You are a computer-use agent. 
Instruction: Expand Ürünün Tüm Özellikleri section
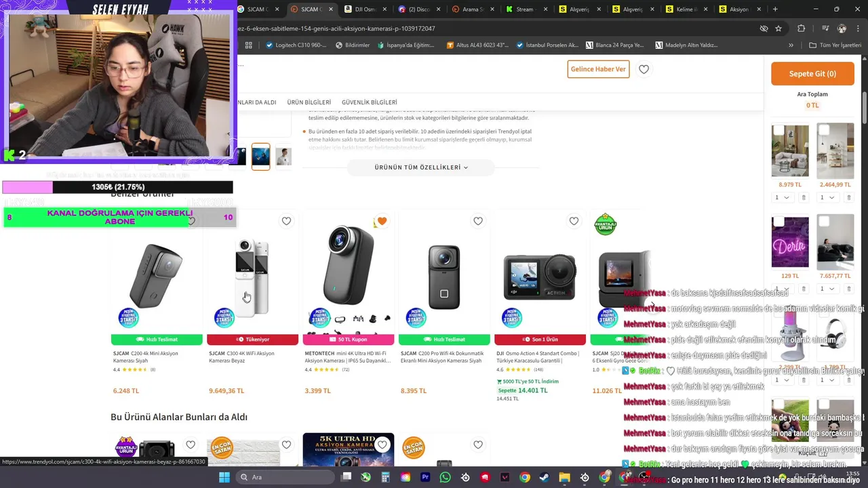point(421,167)
